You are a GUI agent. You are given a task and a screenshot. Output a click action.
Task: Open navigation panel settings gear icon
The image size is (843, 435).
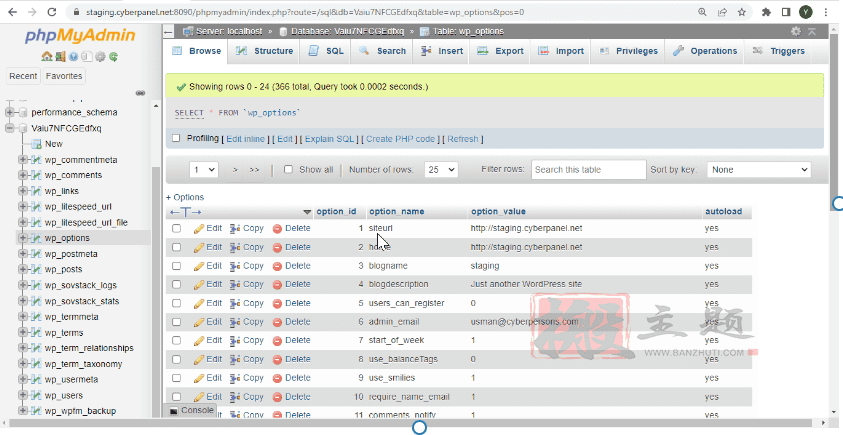(x=100, y=56)
